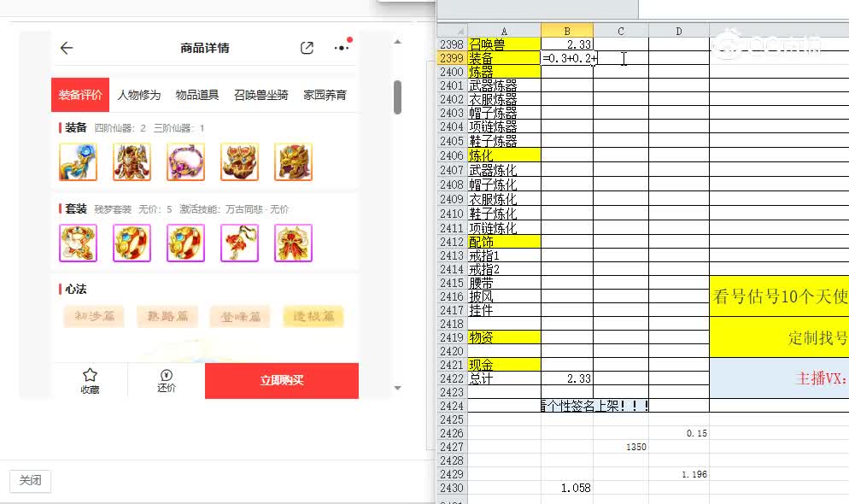Viewport: 849px width, 504px height.
Task: Select the last 残梦套装 set piece thumbnail
Action: 293,243
